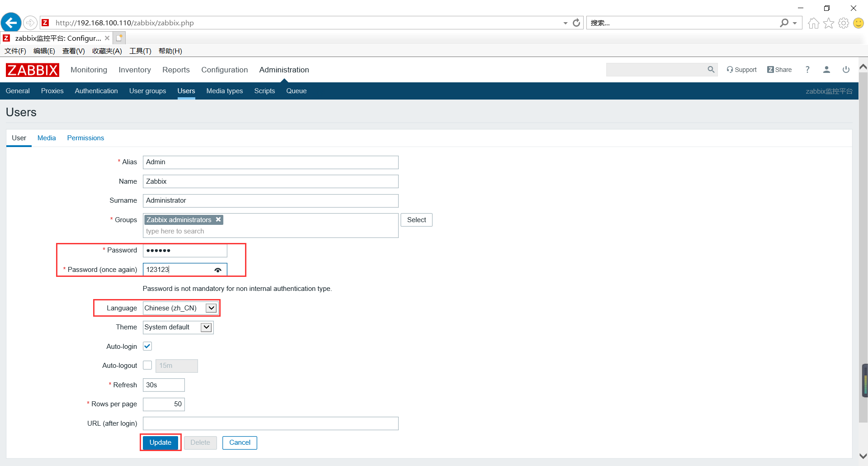Open browser tools gear icon
Image resolution: width=868 pixels, height=466 pixels.
(x=844, y=23)
